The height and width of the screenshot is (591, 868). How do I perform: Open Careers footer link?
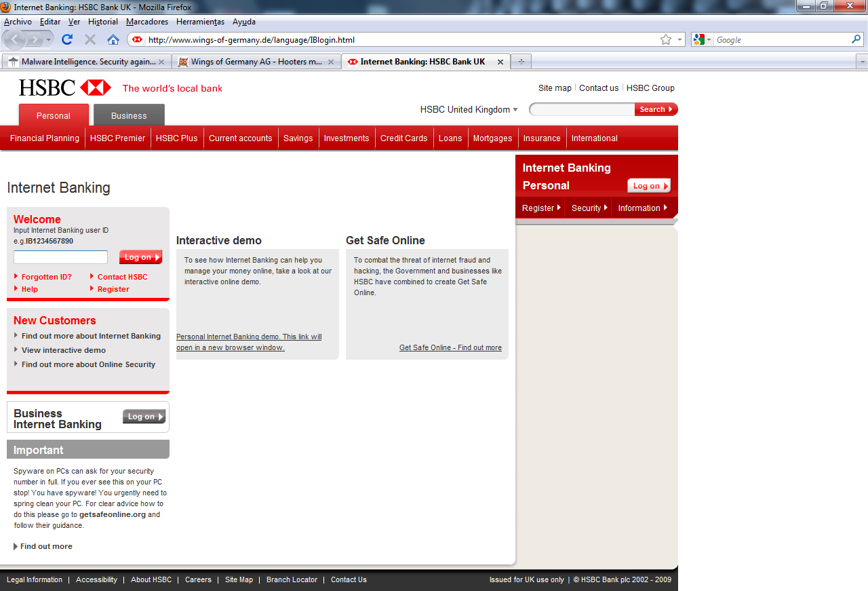(x=198, y=579)
